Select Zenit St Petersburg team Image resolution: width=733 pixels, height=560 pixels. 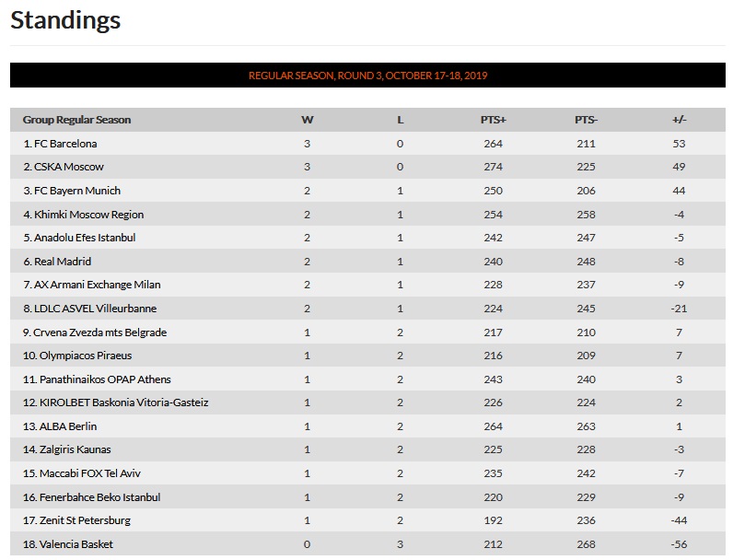(81, 520)
